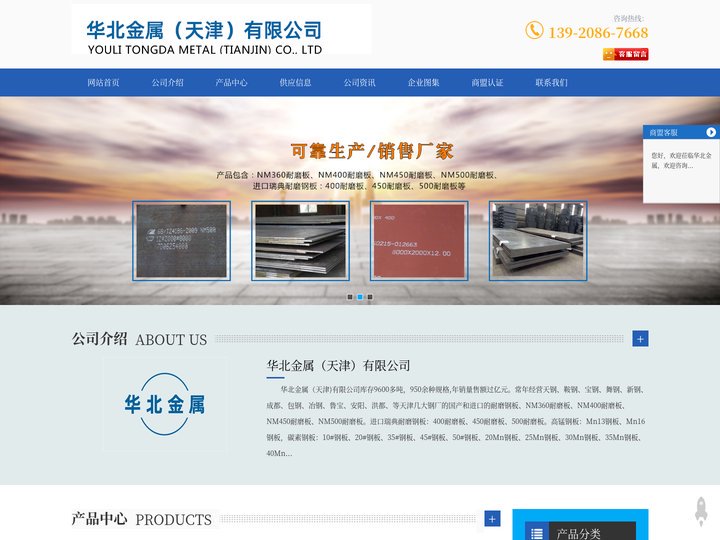Click the 华北金属（天津）有限公司 heading link
720x540 pixels.
[338, 366]
